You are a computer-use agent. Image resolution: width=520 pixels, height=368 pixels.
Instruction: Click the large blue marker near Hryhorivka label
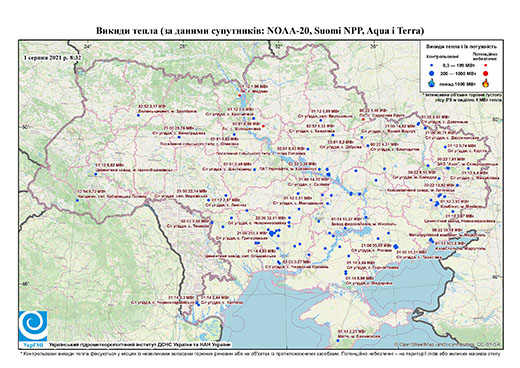click(x=272, y=233)
